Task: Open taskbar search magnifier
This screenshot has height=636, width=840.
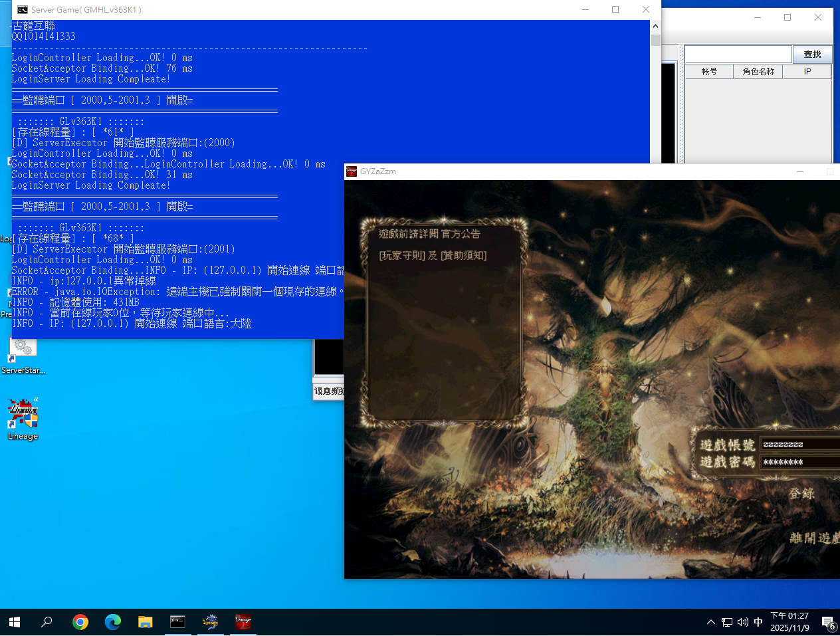Action: (47, 622)
